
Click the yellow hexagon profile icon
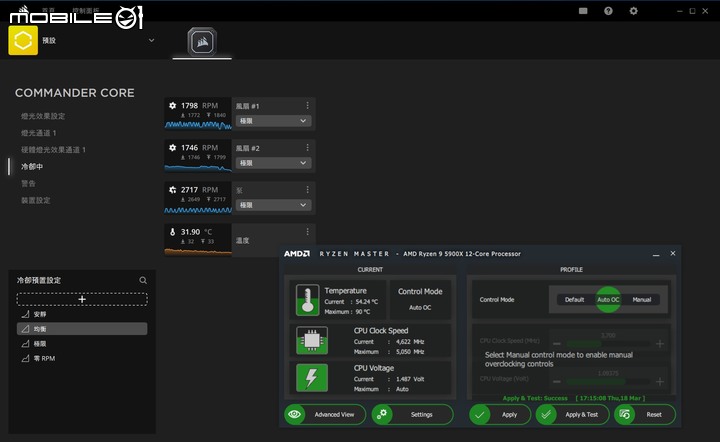click(x=23, y=40)
